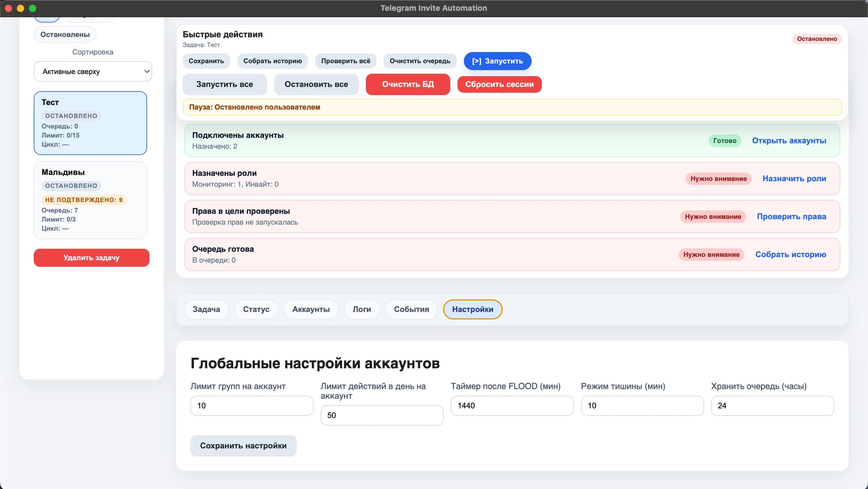
Task: Click the Проверка прав не запускалась text
Action: coord(245,222)
